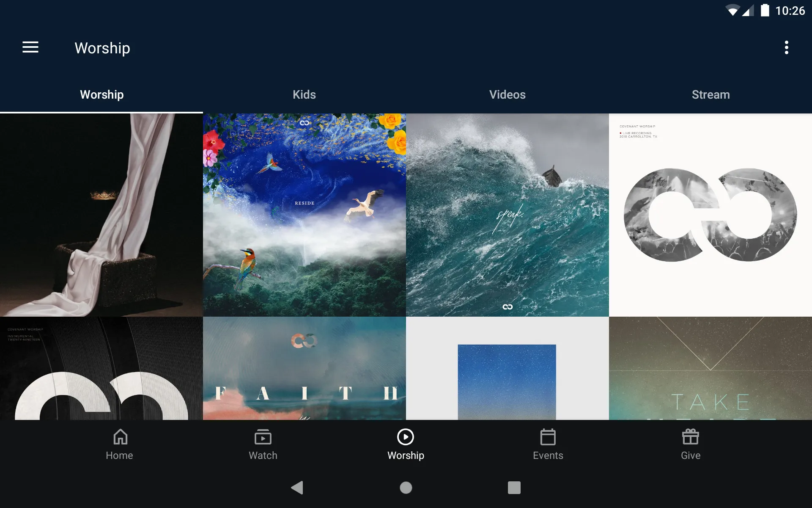The width and height of the screenshot is (812, 508).
Task: Switch to the Videos tab
Action: point(507,94)
